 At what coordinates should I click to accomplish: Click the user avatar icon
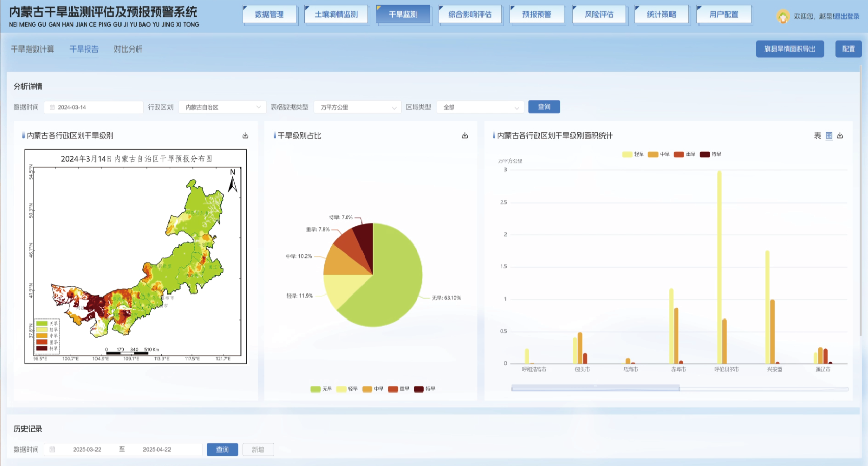click(782, 16)
